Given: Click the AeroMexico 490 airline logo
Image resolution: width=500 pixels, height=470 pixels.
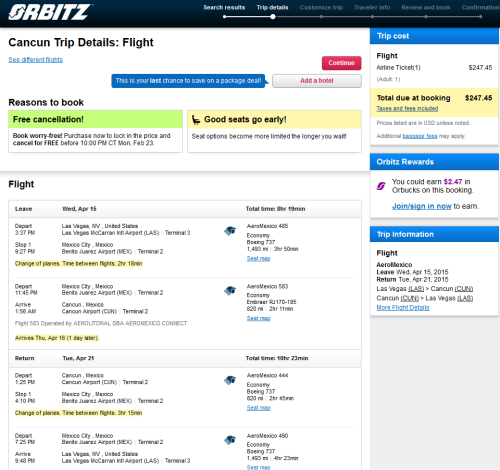Looking at the screenshot, I should click(x=230, y=440).
